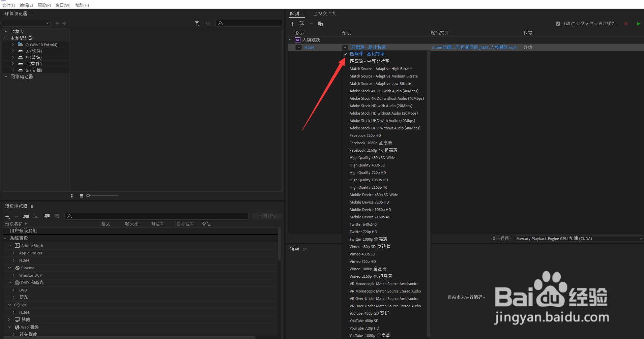The width and height of the screenshot is (644, 339).
Task: Adjust Media Browser thumbnail zoom slider
Action: [88, 196]
